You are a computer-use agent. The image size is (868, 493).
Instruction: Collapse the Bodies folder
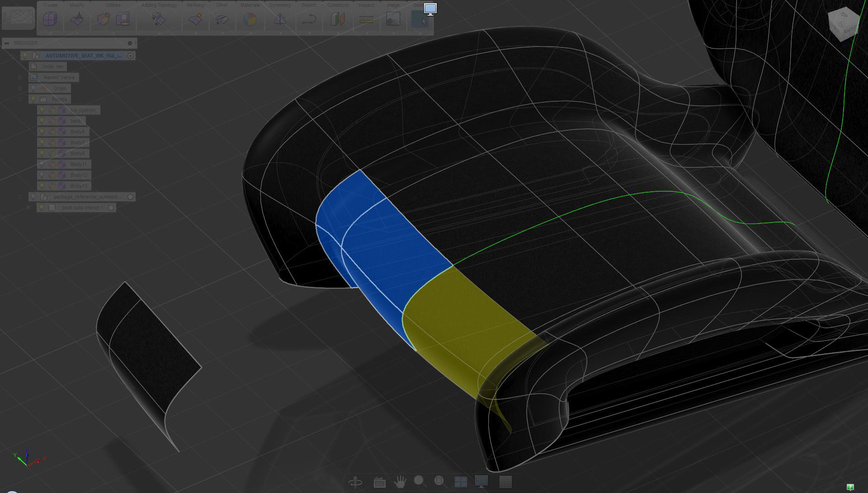(20, 100)
